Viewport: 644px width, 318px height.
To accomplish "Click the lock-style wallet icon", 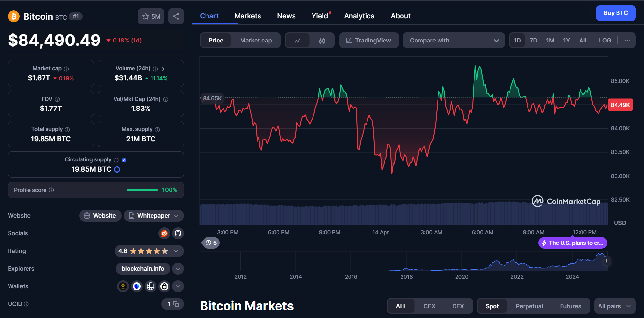I will (x=164, y=286).
